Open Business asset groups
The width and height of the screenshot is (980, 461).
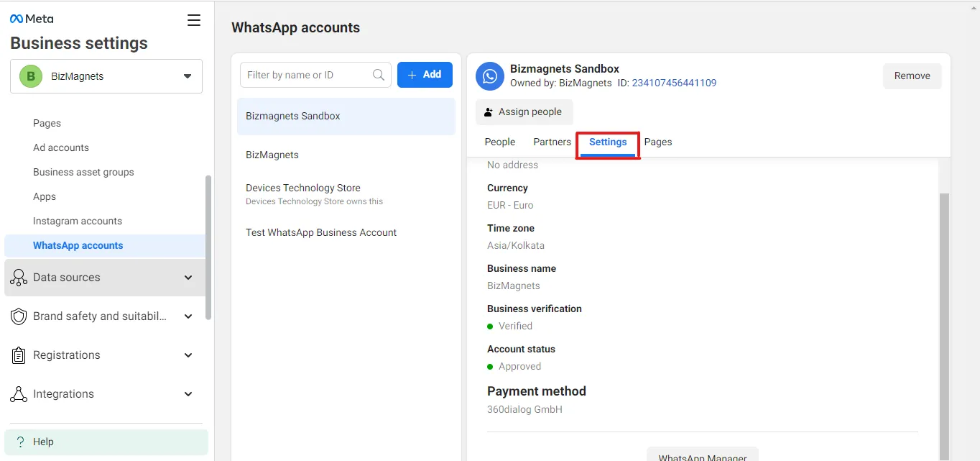coord(83,172)
